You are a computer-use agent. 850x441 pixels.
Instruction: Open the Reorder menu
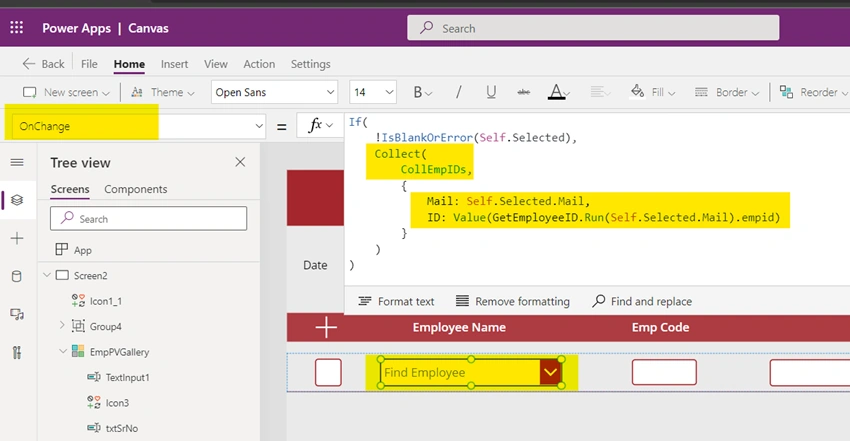[x=814, y=92]
